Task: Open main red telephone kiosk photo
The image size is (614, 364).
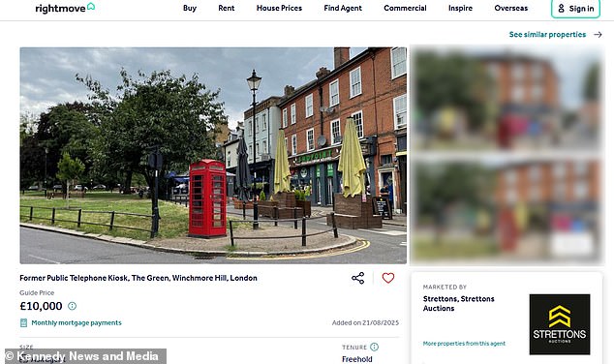Action: tap(213, 156)
